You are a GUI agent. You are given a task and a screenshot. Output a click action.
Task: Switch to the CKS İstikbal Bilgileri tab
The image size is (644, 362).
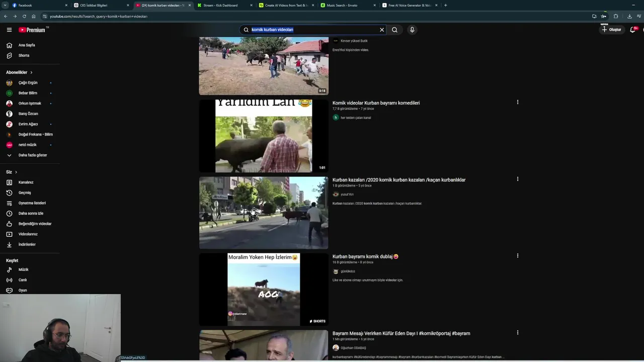tap(101, 5)
